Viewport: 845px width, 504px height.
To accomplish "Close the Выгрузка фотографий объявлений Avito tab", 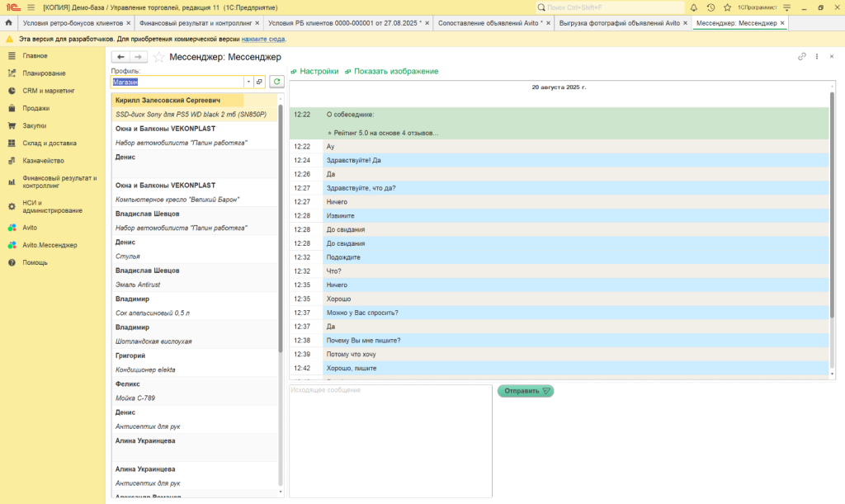I will (685, 23).
